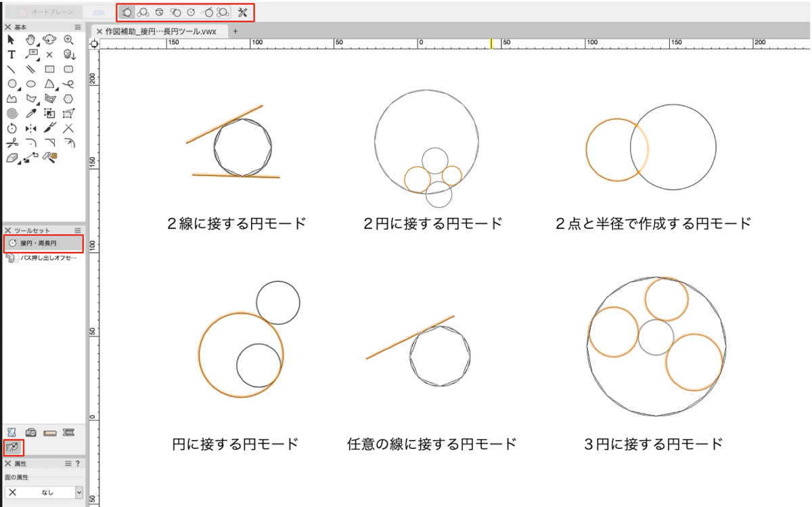Screen dimensions: 812x507
Task: Select the Mirror tool
Action: [x=30, y=128]
